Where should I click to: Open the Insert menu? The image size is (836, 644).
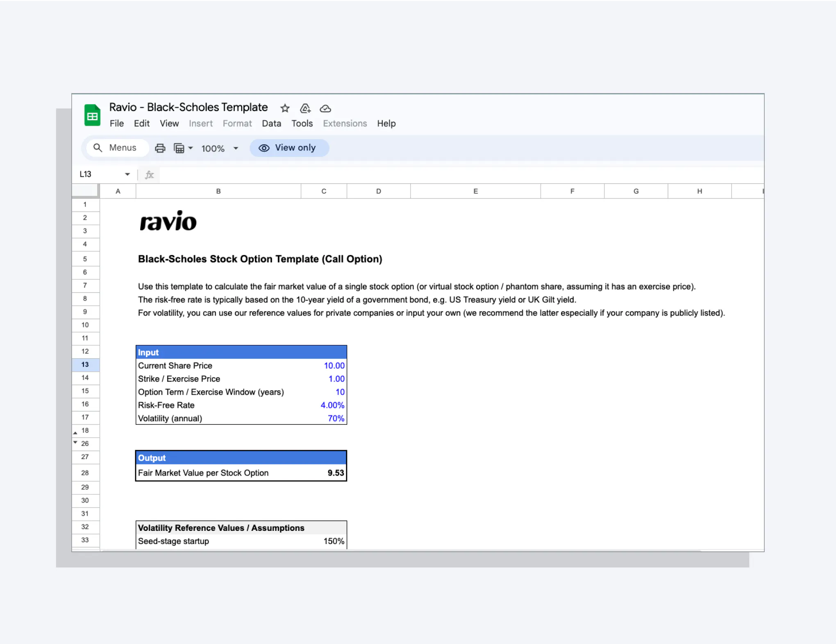click(201, 123)
